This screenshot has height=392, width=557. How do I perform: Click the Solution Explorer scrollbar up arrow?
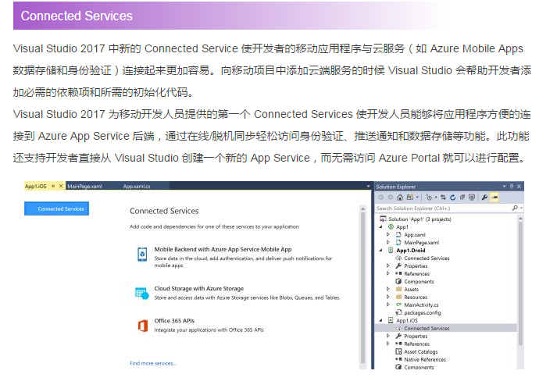point(520,219)
